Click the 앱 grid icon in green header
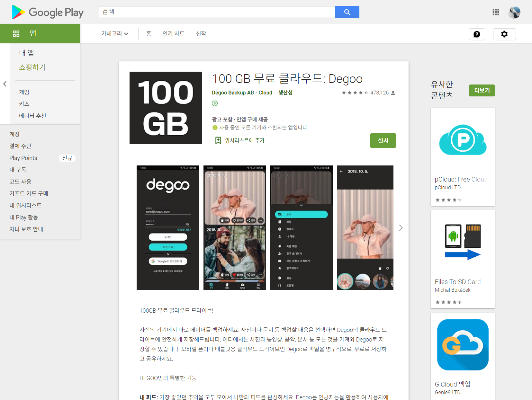532x400 pixels. [16, 33]
